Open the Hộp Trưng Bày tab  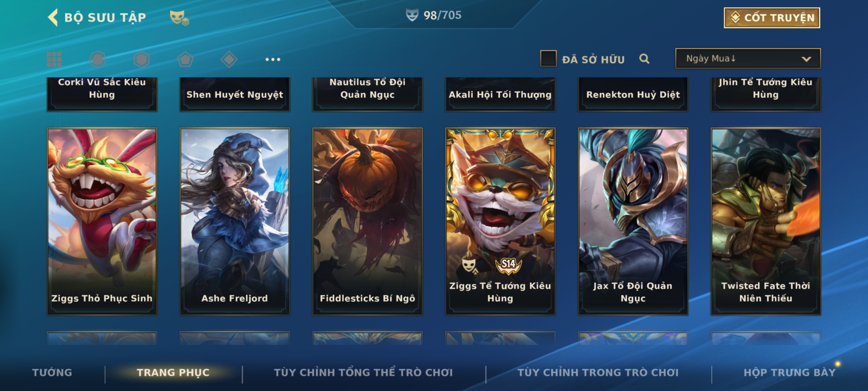[x=790, y=373]
